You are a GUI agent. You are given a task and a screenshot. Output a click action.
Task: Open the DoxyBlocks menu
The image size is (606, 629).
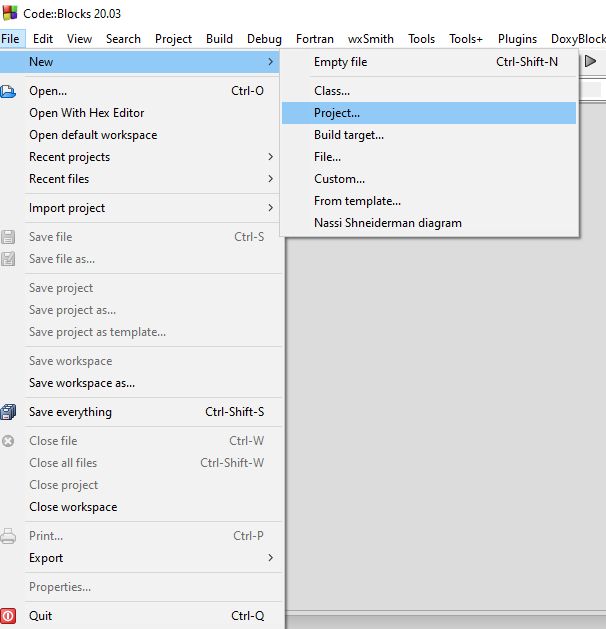[x=578, y=39]
